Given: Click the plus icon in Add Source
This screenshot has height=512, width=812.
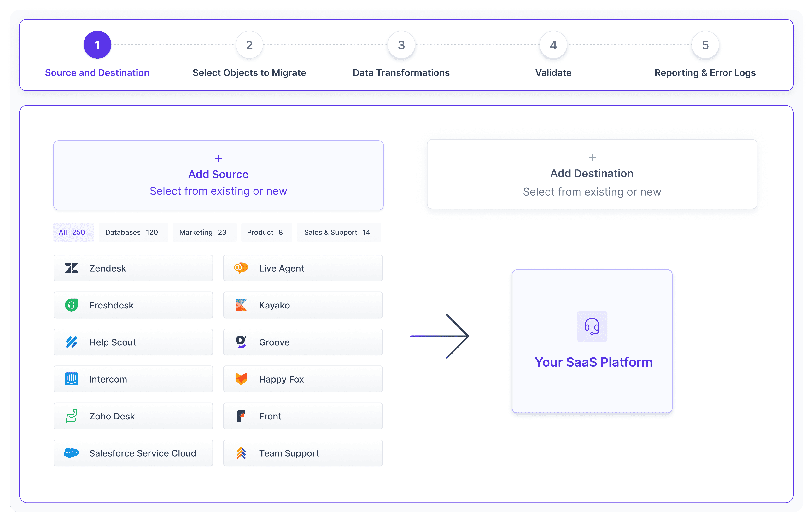Looking at the screenshot, I should pos(219,158).
